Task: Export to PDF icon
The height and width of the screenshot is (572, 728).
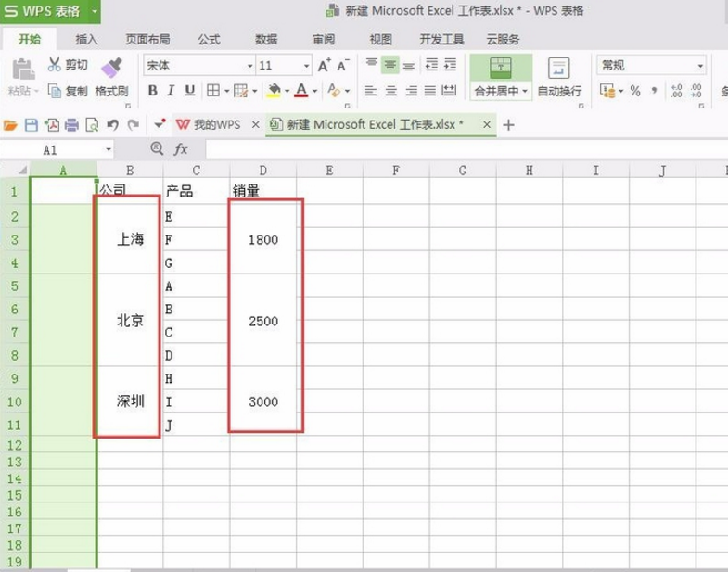Action: pos(52,125)
